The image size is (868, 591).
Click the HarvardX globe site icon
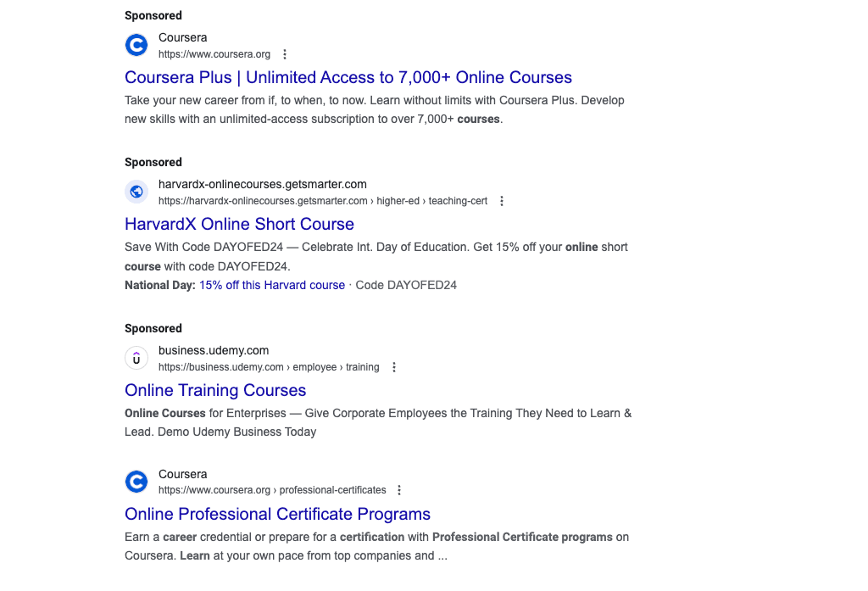click(x=136, y=192)
